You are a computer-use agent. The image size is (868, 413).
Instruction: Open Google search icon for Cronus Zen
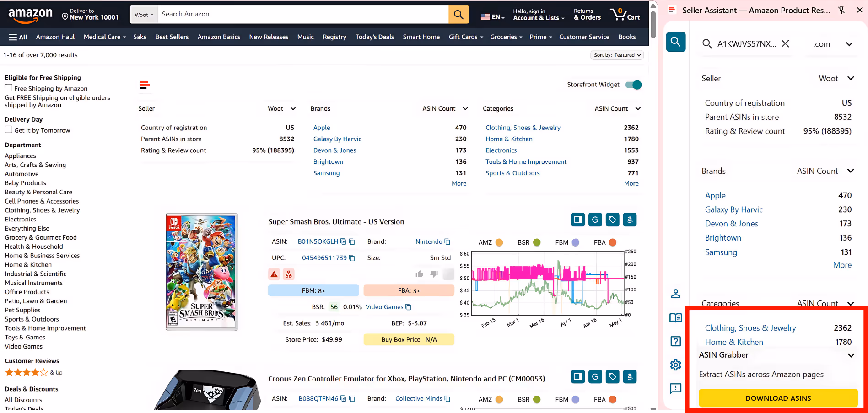tap(595, 376)
